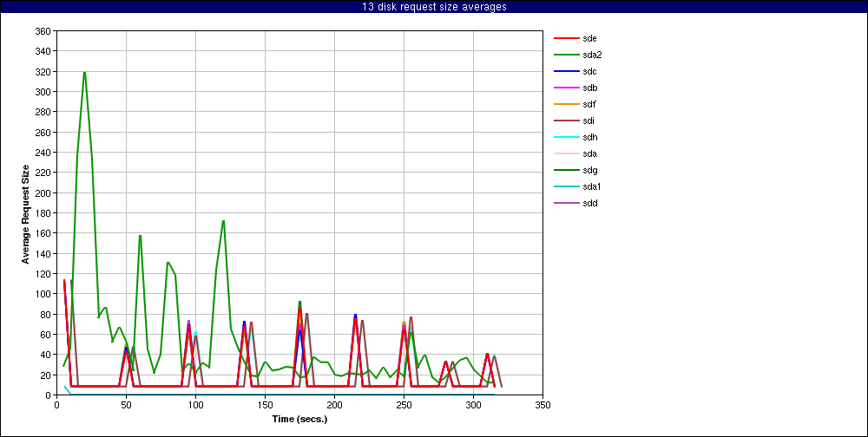The width and height of the screenshot is (868, 437).
Task: Click the 'Average Request Size' axis label
Action: pos(25,213)
